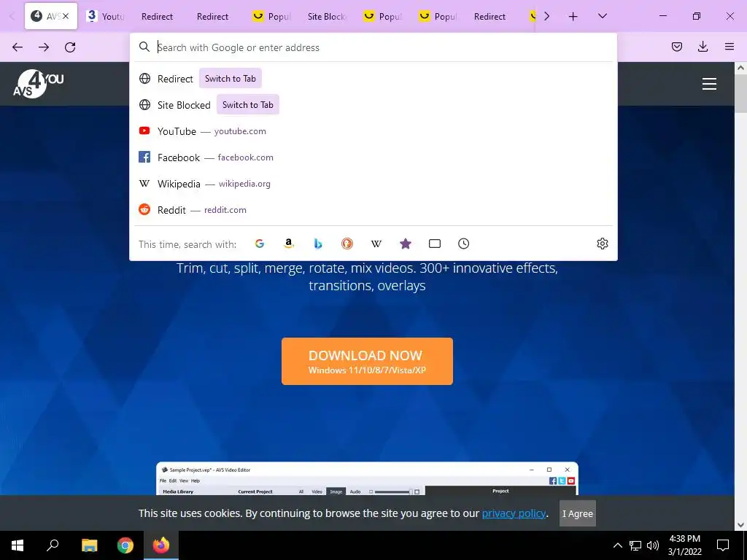This screenshot has height=560, width=747.
Task: Open File Explorer from taskbar
Action: (89, 545)
